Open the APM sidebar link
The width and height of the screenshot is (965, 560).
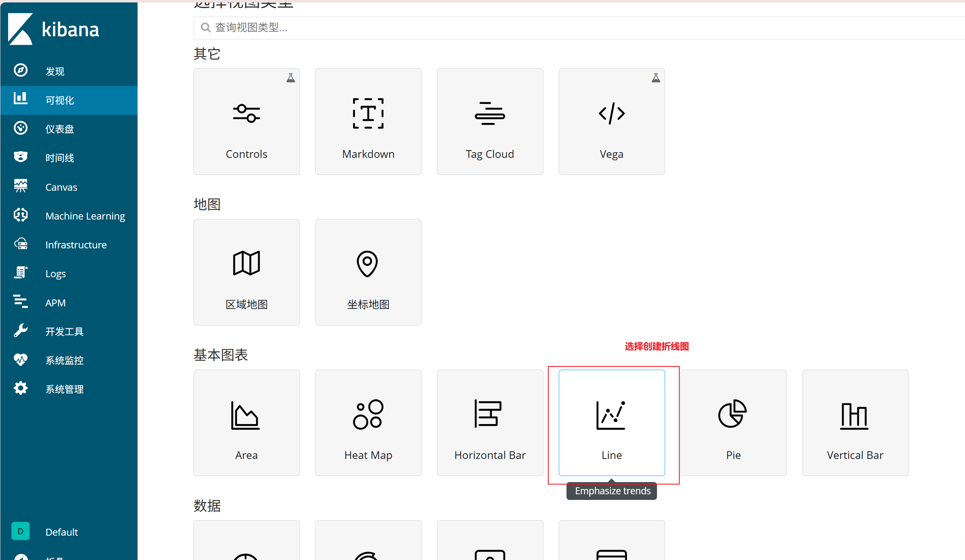(x=55, y=303)
